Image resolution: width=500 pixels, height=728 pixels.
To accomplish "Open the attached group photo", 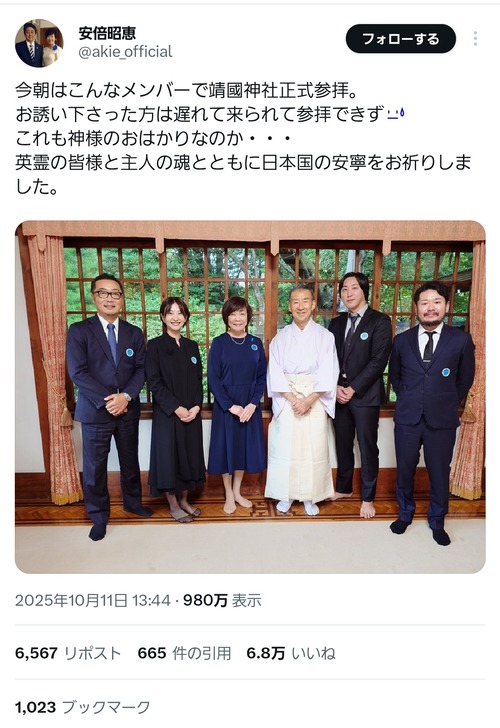I will pyautogui.click(x=250, y=397).
